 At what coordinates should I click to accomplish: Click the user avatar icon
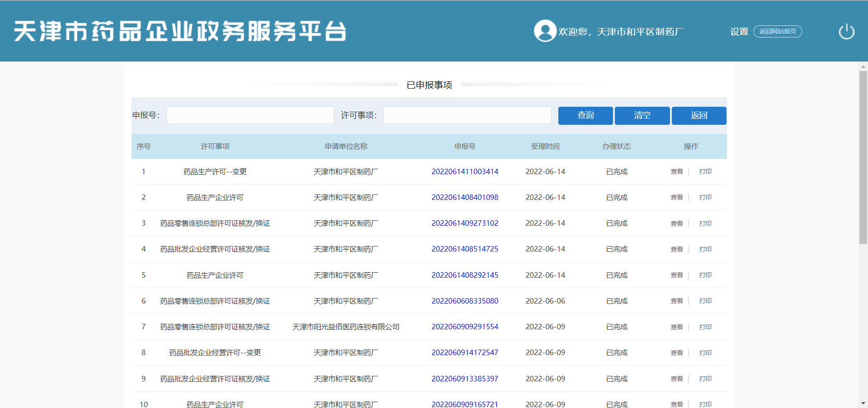(x=545, y=31)
